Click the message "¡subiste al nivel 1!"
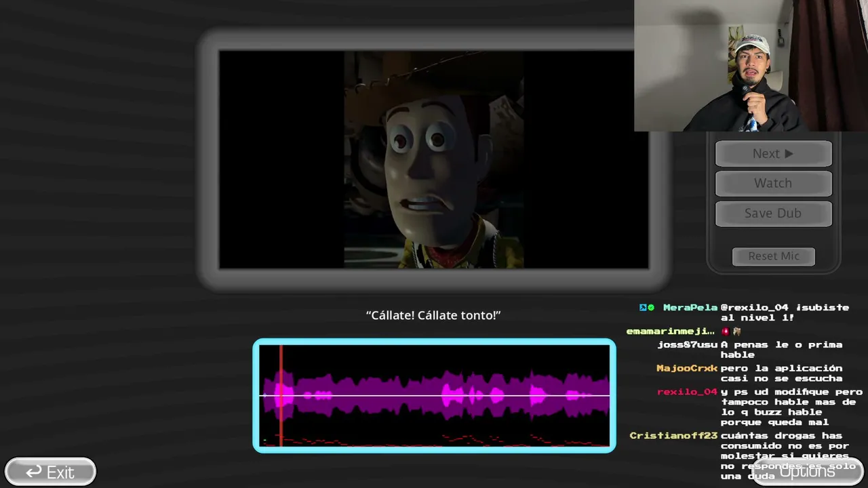This screenshot has height=488, width=868. tap(785, 312)
